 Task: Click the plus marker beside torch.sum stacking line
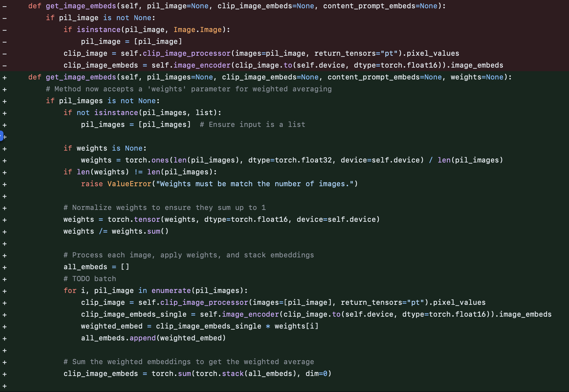(4, 374)
